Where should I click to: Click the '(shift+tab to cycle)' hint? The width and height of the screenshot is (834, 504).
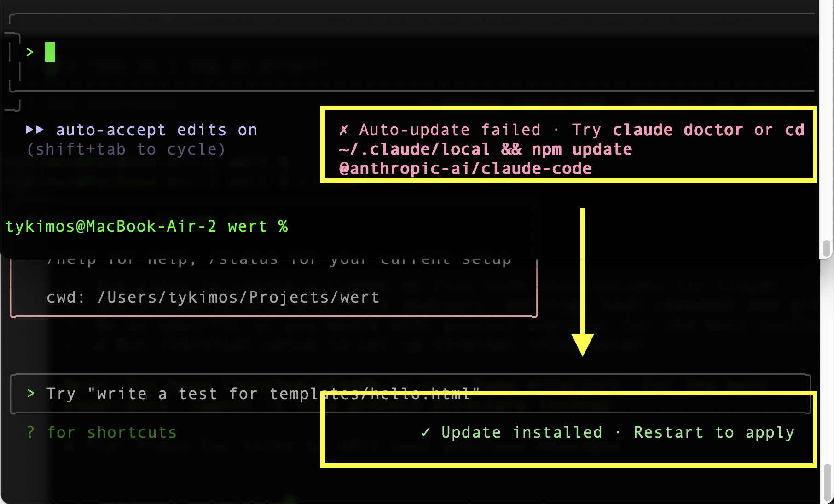[x=126, y=149]
